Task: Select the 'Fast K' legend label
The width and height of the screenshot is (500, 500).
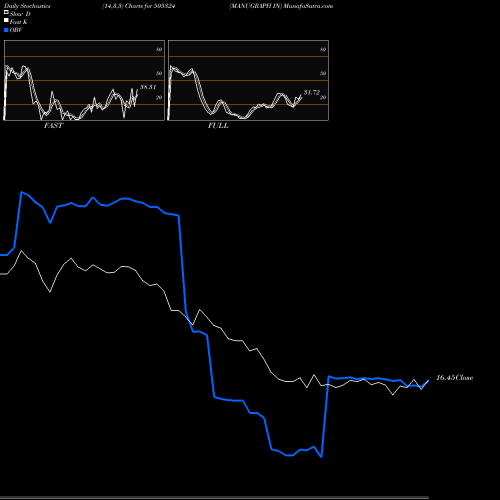Action: click(18, 22)
